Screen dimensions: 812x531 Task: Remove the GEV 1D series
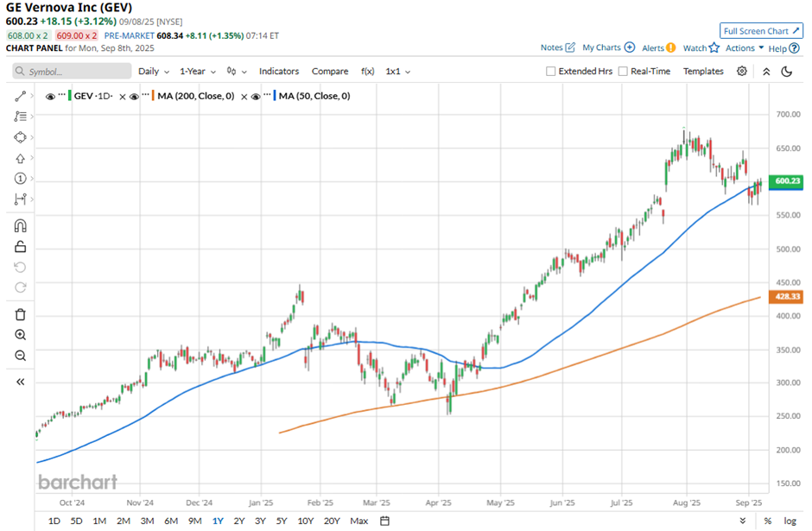pos(122,96)
